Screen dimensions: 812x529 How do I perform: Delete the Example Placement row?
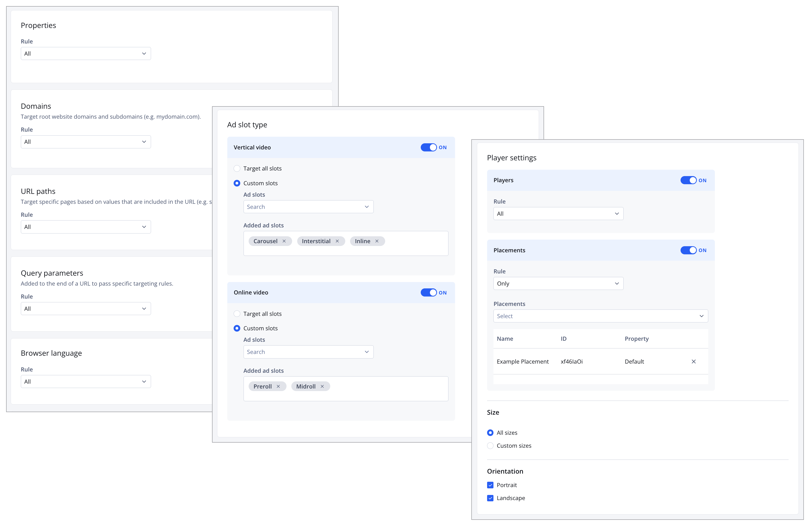[694, 362]
